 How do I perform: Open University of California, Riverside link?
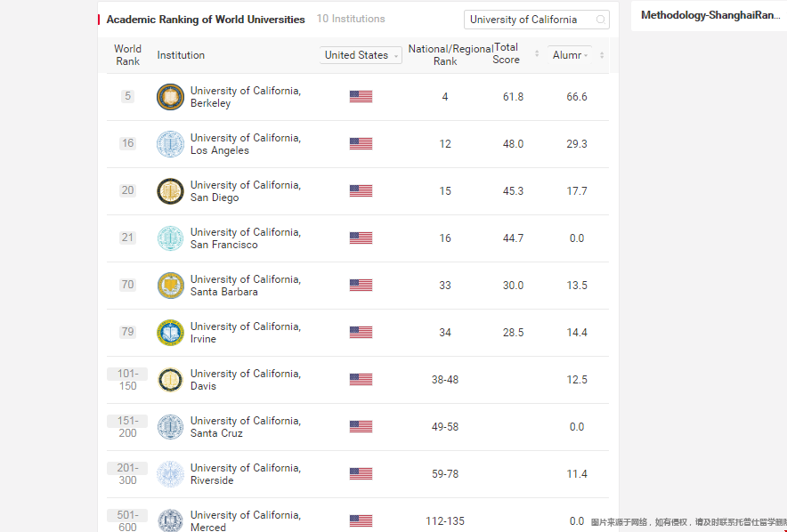245,474
